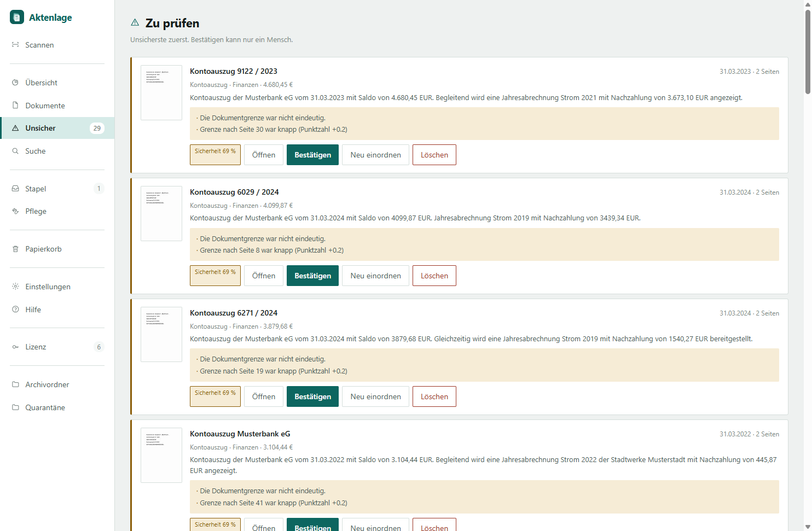Click the title Kontoauszug 6029 / 2024
The width and height of the screenshot is (812, 531).
(x=234, y=192)
